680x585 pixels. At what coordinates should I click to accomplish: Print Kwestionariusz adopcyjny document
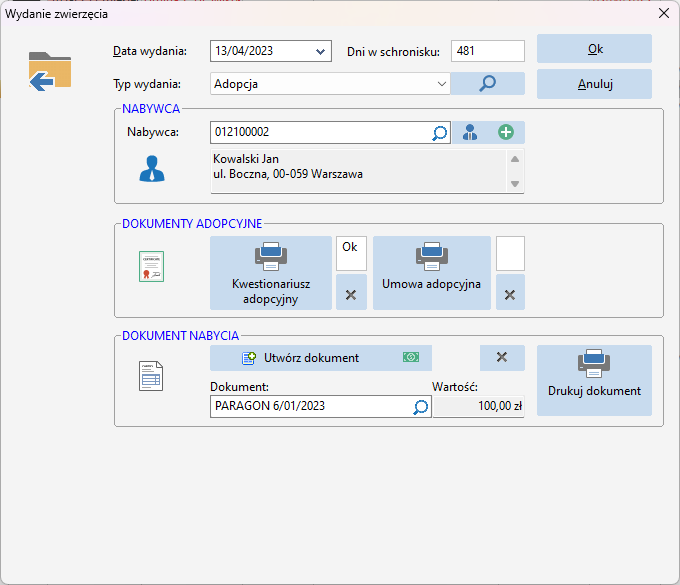tap(271, 273)
